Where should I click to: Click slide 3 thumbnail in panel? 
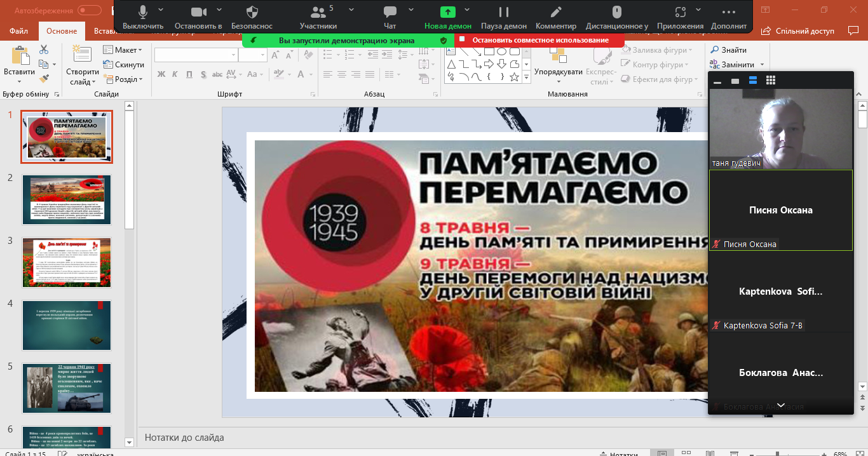click(67, 262)
